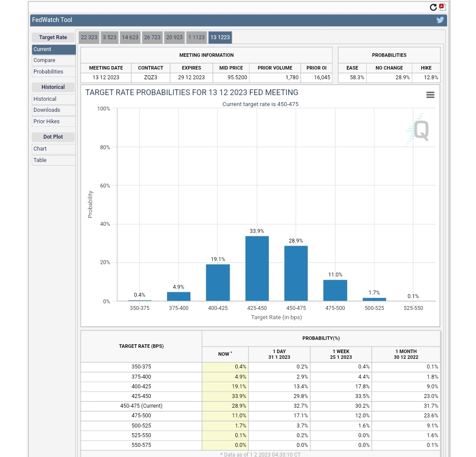Select the 20 923 meeting tab

pos(174,37)
